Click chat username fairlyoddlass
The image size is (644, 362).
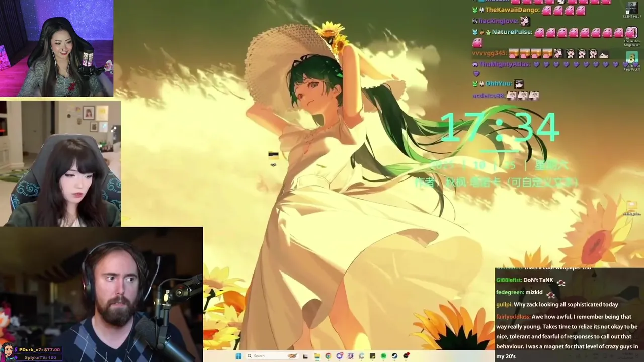pyautogui.click(x=513, y=317)
